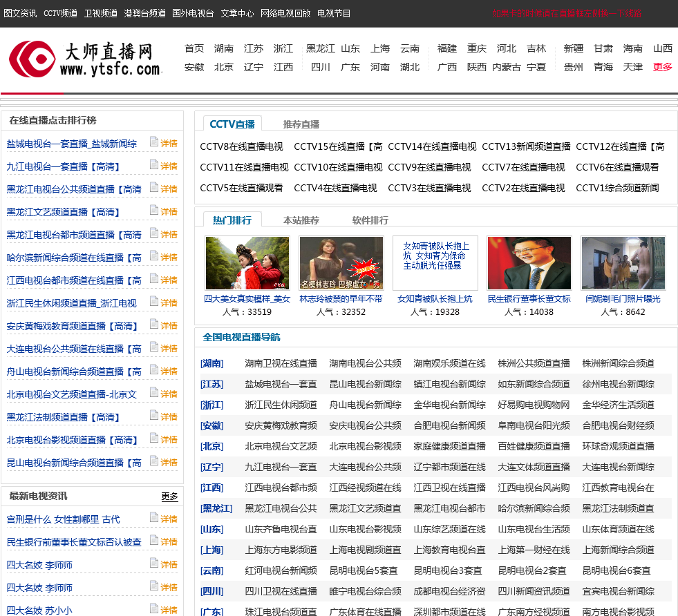Open 大连电视台公共频道在线直播 in ranking list
This screenshot has height=616, width=678.
click(x=74, y=349)
